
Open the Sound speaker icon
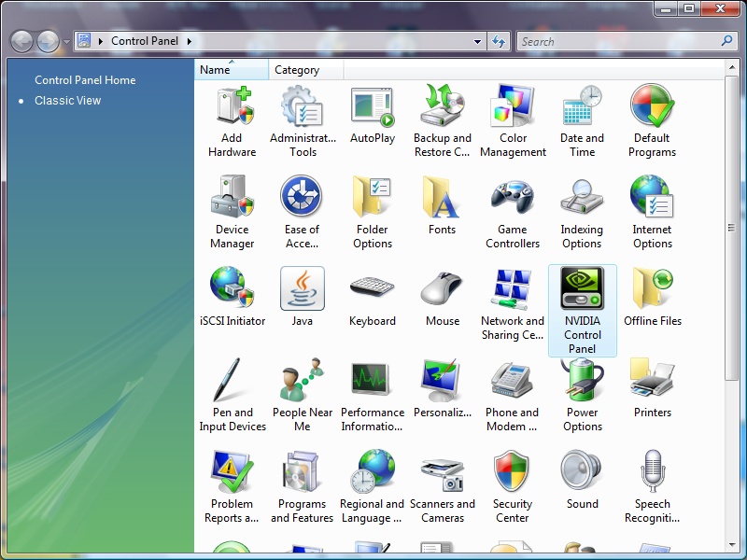pos(583,472)
